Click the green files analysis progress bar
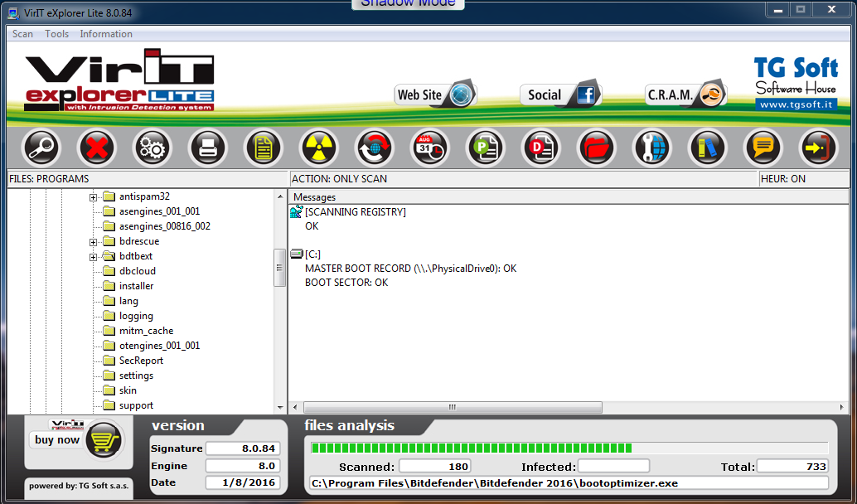 pos(569,448)
